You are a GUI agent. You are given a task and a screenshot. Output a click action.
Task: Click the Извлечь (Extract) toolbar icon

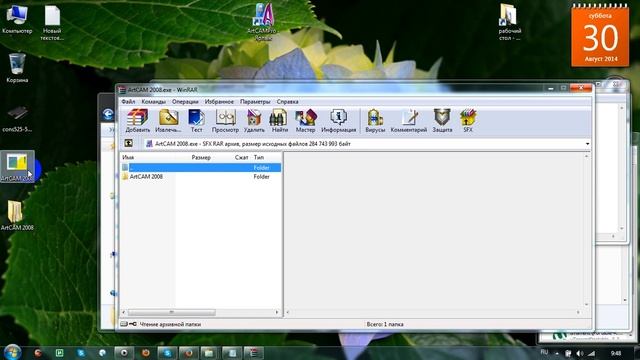[x=168, y=120]
